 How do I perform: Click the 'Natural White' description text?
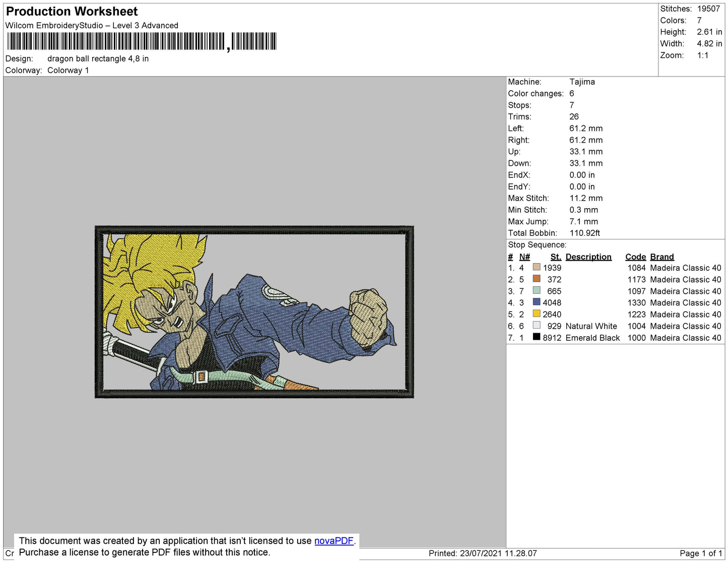click(591, 326)
